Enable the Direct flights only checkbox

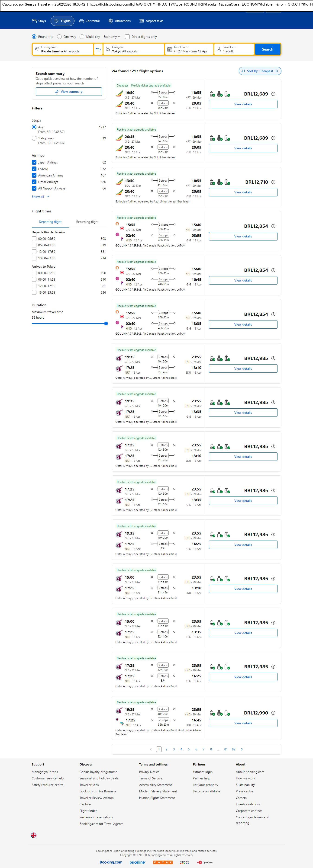point(127,37)
